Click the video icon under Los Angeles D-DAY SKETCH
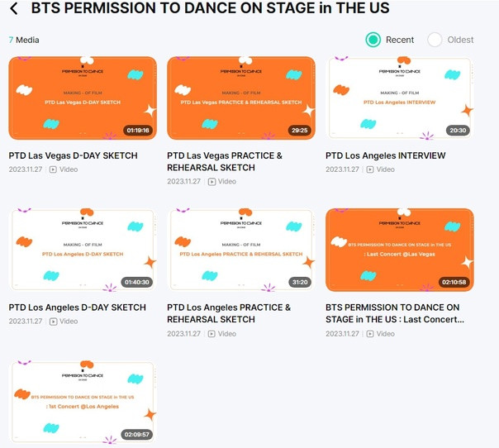The width and height of the screenshot is (499, 448). (x=53, y=322)
